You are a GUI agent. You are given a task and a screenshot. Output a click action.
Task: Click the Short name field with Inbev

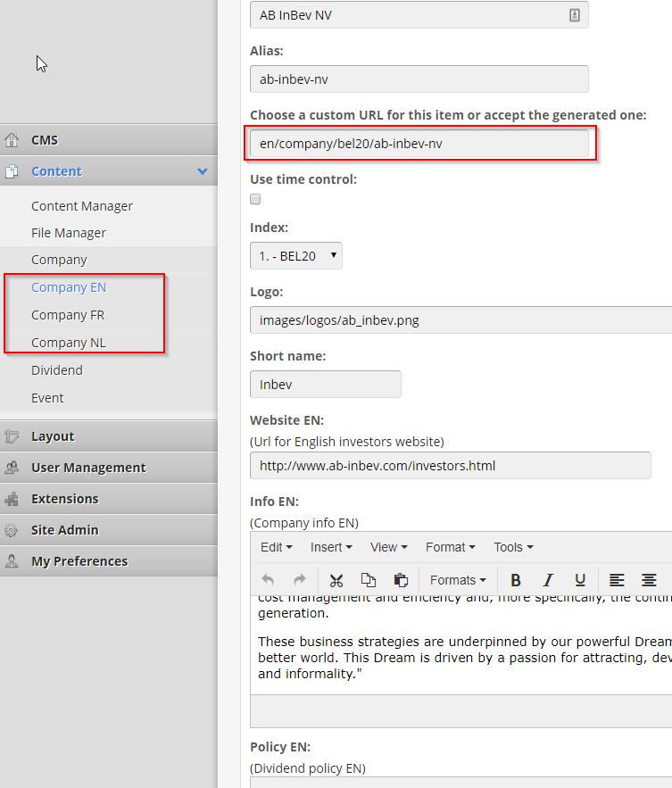click(x=325, y=384)
